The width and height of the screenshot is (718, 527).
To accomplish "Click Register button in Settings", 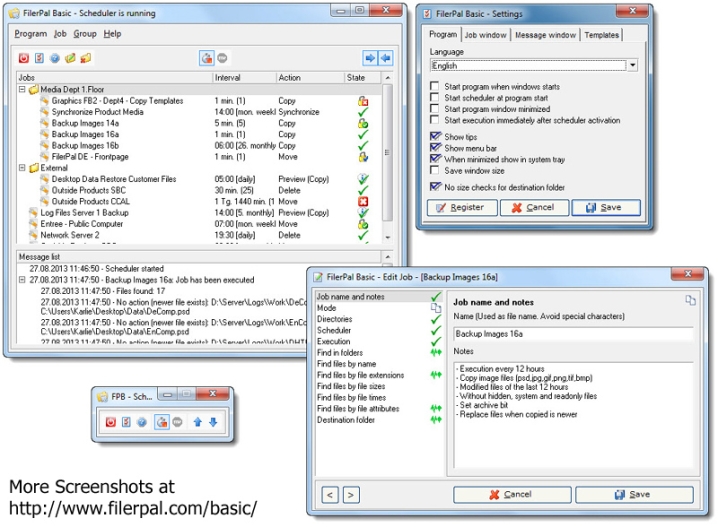I will coord(461,208).
